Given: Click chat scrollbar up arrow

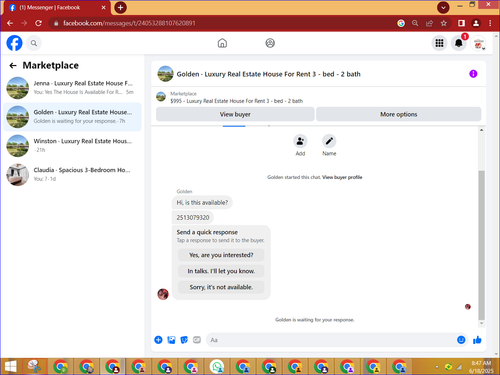Looking at the screenshot, I should click(481, 130).
